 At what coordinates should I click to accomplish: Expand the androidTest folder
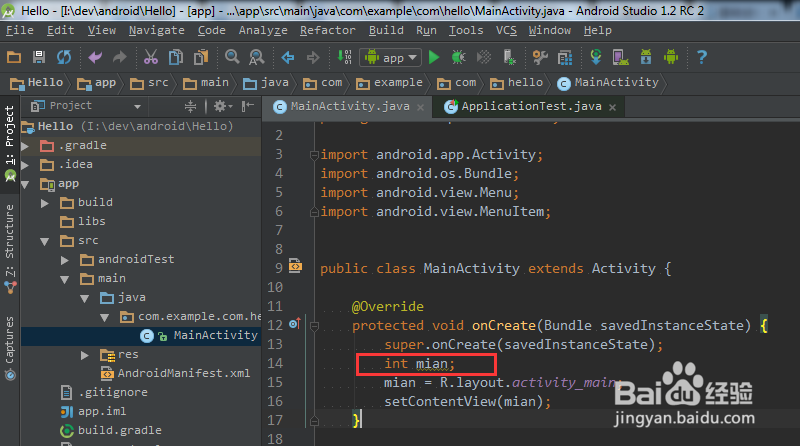tap(65, 260)
